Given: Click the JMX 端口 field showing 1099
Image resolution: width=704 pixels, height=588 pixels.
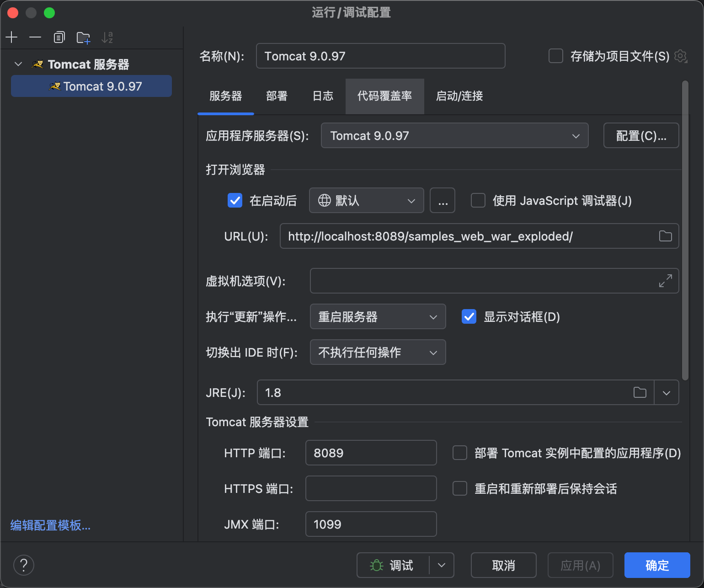Looking at the screenshot, I should [371, 524].
